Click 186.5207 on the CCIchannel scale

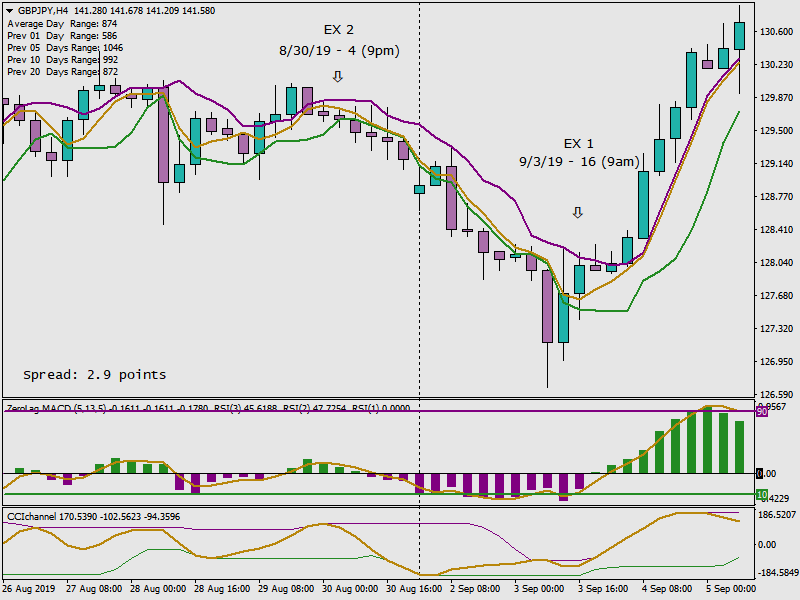tap(777, 515)
